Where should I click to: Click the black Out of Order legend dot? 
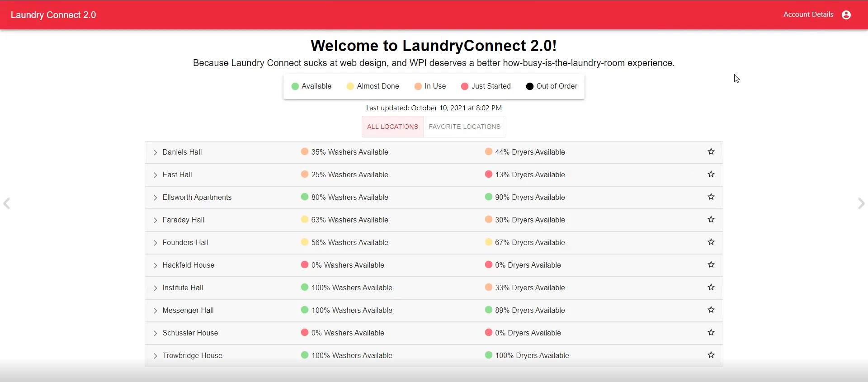tap(530, 86)
